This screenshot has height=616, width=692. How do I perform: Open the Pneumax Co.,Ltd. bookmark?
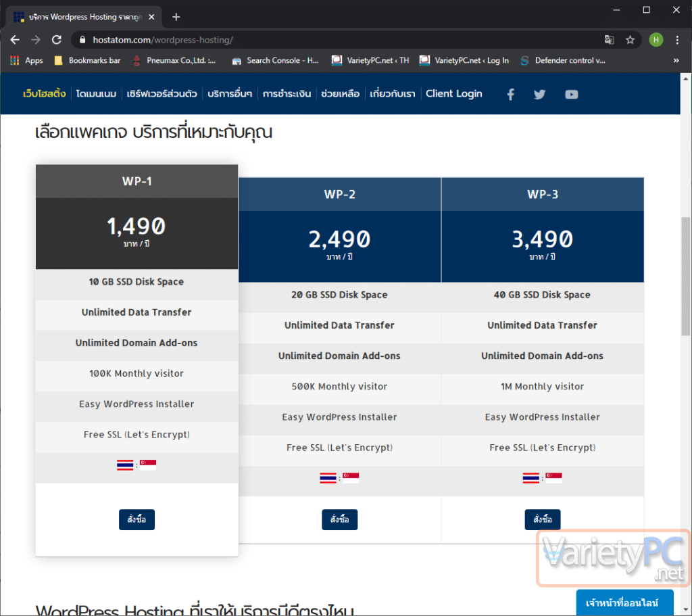point(174,60)
